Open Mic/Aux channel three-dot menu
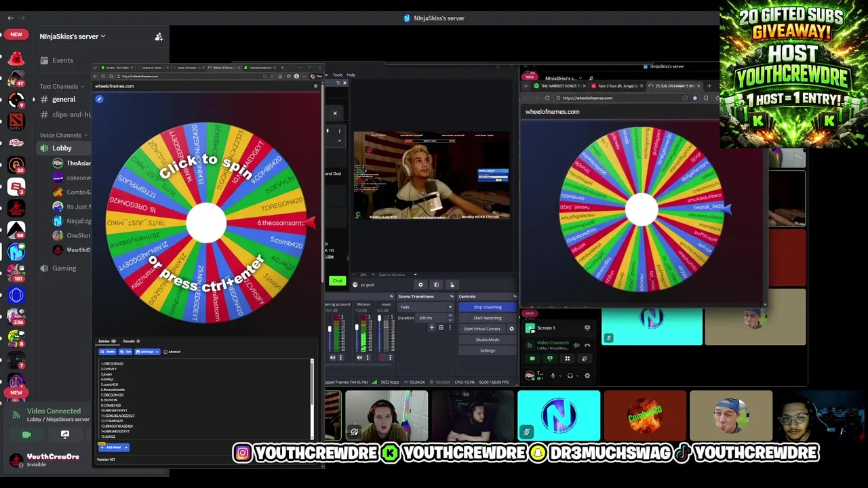Image resolution: width=868 pixels, height=488 pixels. [368, 358]
